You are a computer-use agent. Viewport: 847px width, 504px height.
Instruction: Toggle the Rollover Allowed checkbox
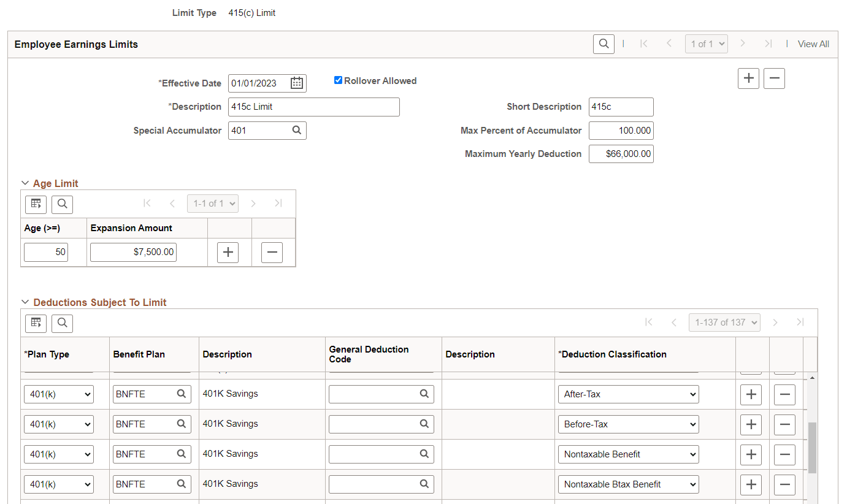(338, 80)
